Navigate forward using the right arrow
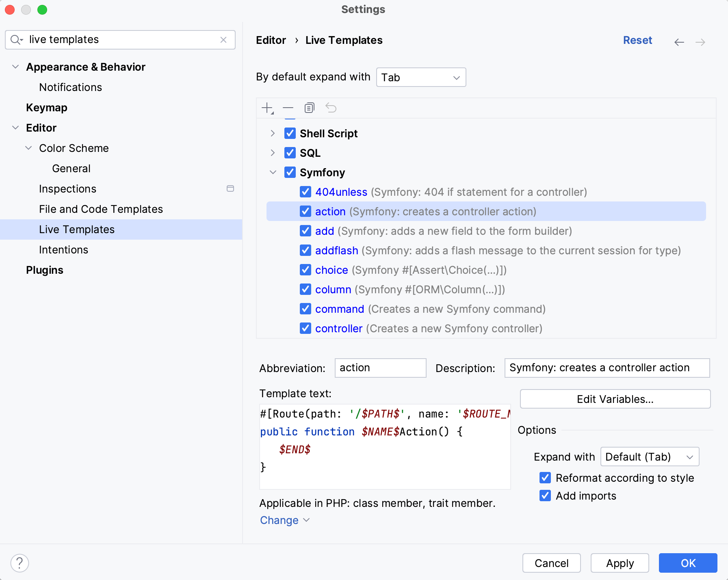Screen dimensions: 728x580 tap(700, 42)
